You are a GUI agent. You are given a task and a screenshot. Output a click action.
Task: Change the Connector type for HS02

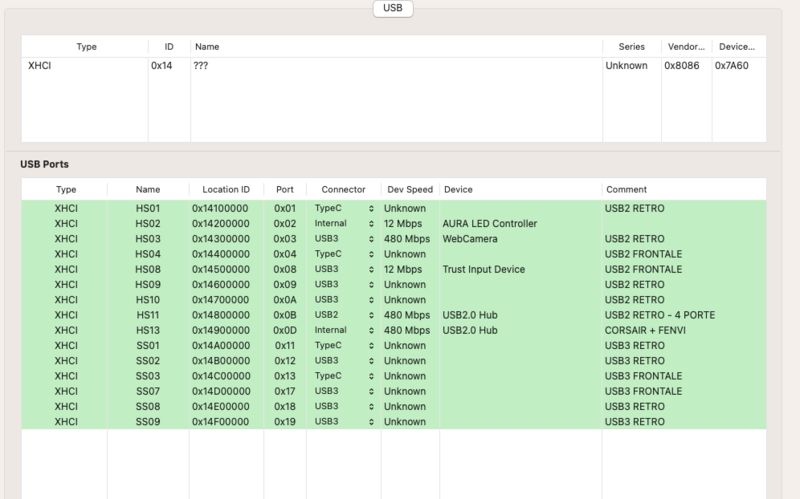point(345,223)
